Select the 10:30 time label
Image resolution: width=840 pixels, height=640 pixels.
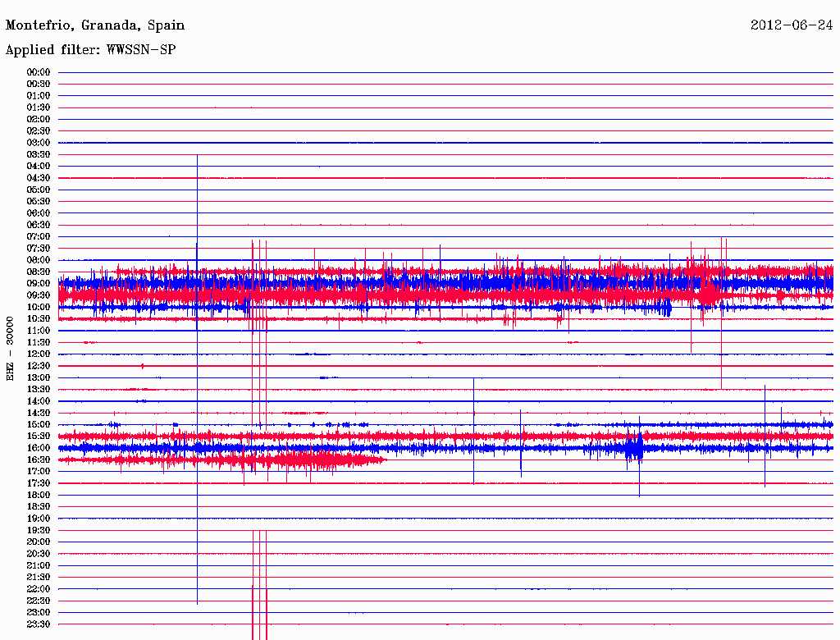point(38,319)
